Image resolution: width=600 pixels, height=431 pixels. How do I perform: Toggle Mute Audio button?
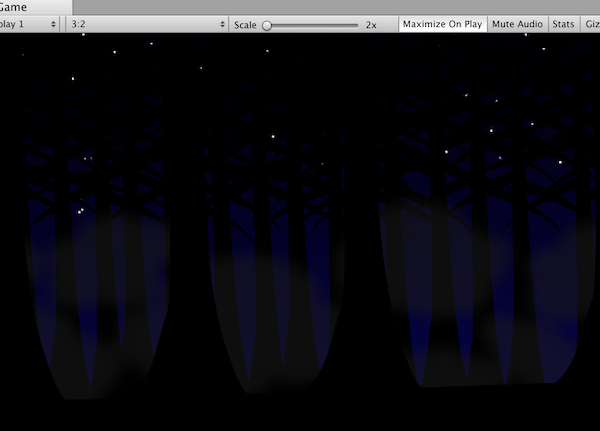517,24
